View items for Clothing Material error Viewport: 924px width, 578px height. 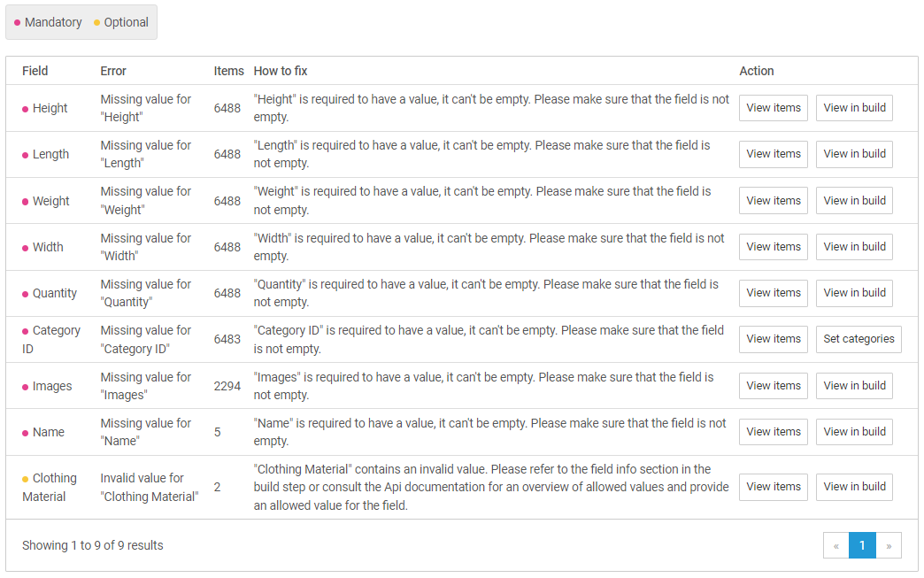(773, 487)
